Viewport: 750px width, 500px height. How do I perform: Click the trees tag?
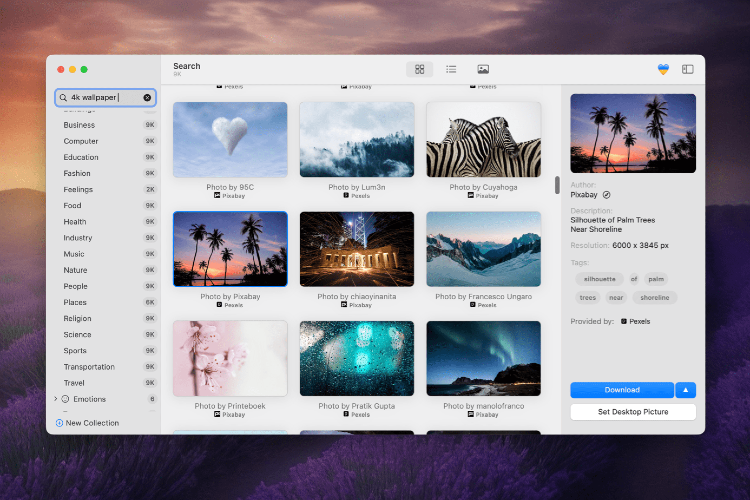click(x=587, y=298)
